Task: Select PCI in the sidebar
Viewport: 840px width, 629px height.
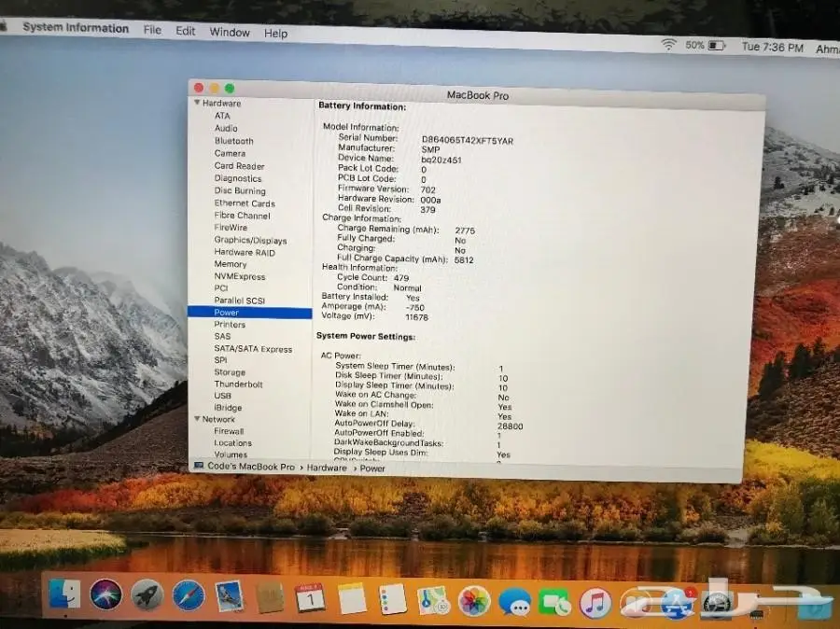Action: point(220,288)
